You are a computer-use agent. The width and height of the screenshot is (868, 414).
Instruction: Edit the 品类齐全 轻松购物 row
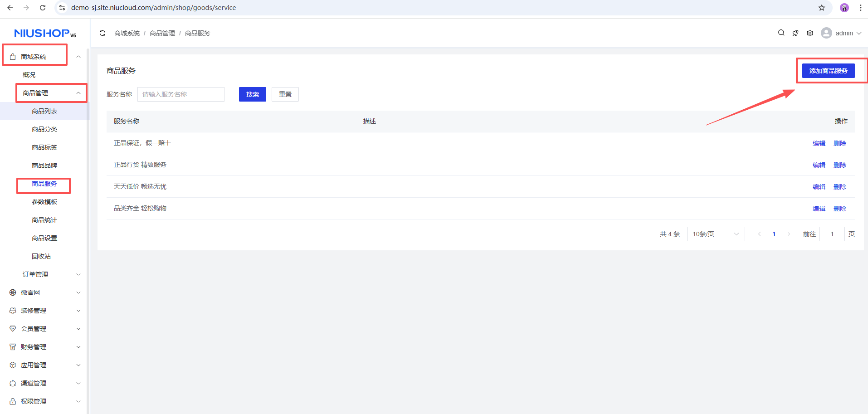click(819, 209)
